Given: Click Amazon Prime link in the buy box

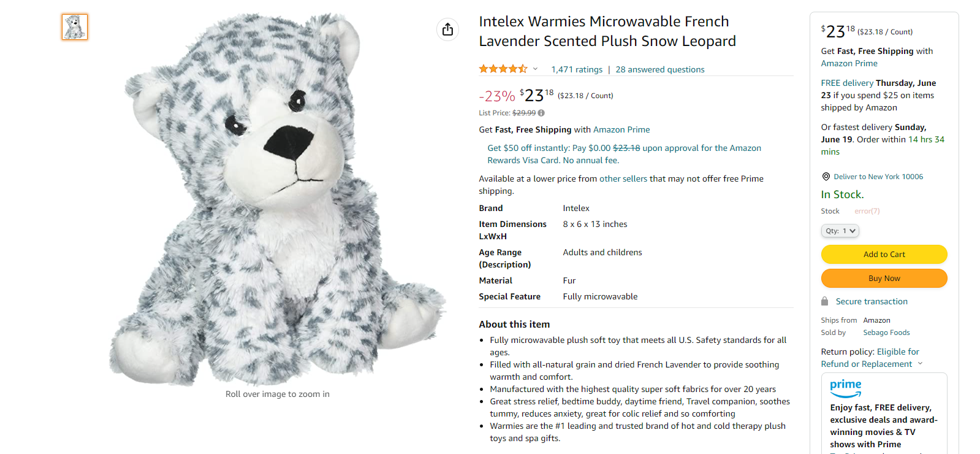Looking at the screenshot, I should click(849, 64).
